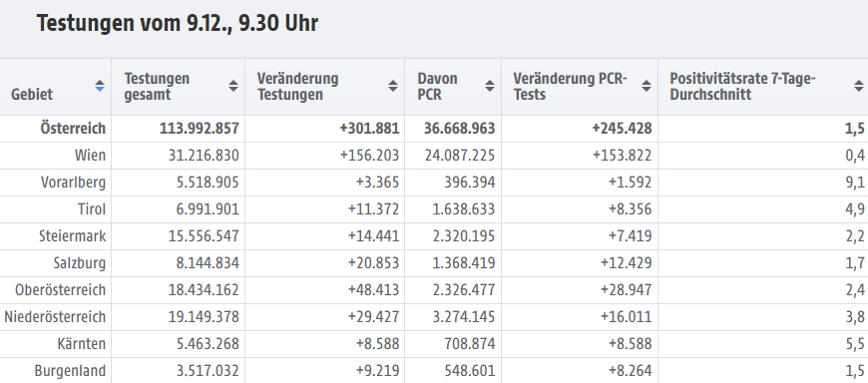Click sort arrows beside Davon PCR
This screenshot has height=383, width=868.
click(x=490, y=87)
